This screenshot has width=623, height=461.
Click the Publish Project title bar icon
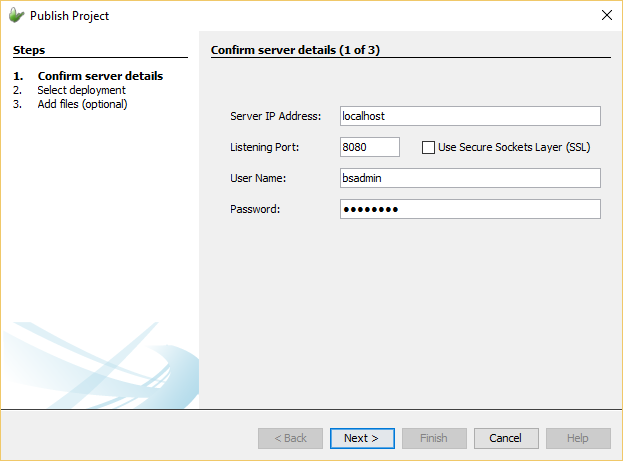click(15, 15)
